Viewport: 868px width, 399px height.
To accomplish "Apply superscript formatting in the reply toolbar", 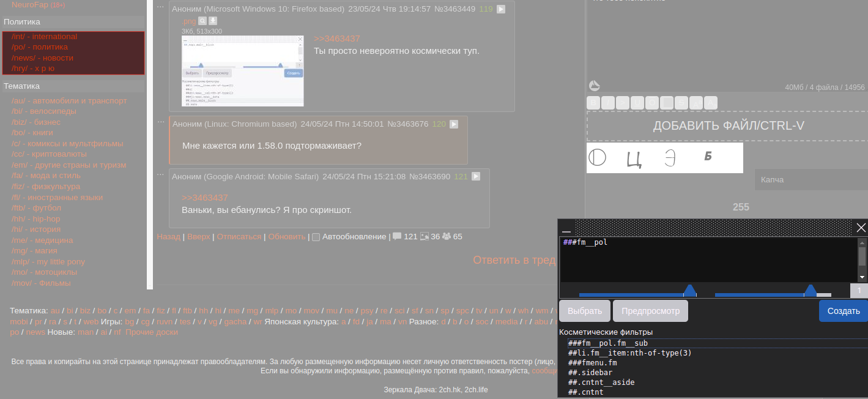I will (x=696, y=103).
